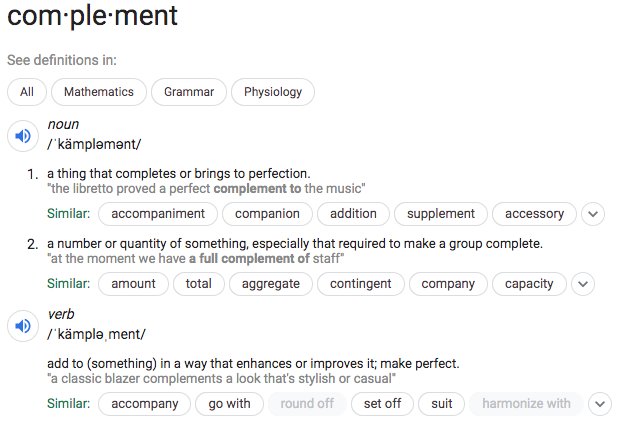Click the 'go with' synonym chip
This screenshot has width=623, height=425.
229,404
